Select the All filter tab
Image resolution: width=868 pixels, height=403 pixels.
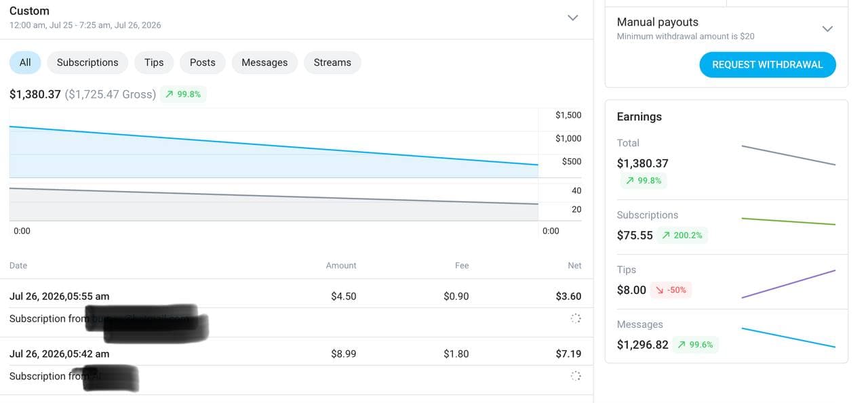coord(25,62)
